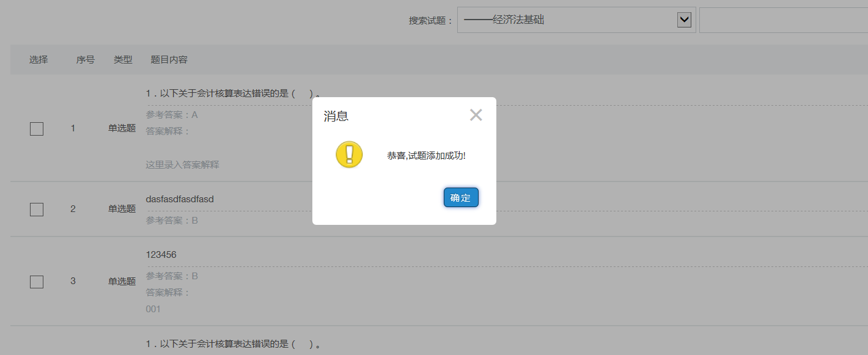Click the 题目内容 column header

[169, 60]
